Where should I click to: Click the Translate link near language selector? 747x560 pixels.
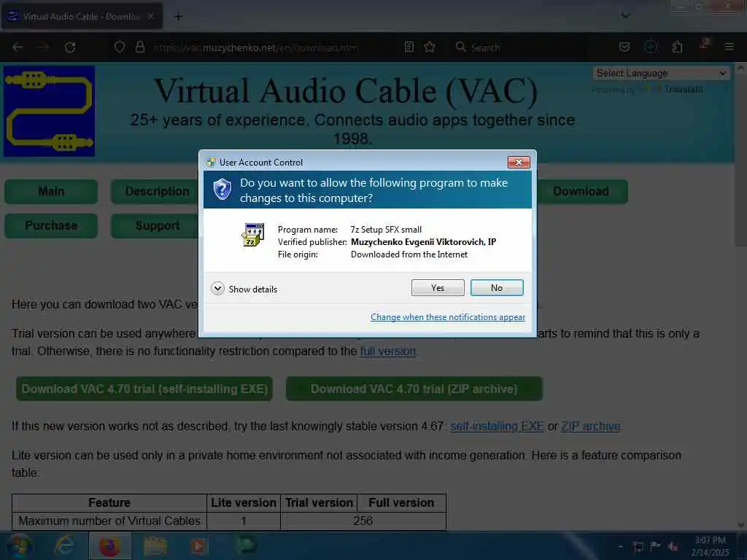click(x=683, y=90)
